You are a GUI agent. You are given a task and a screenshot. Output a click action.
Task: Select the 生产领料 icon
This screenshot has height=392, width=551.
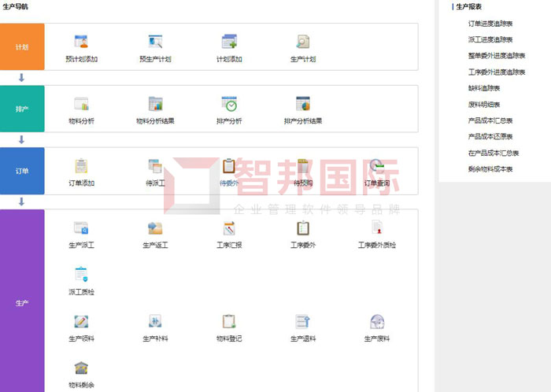click(x=81, y=321)
